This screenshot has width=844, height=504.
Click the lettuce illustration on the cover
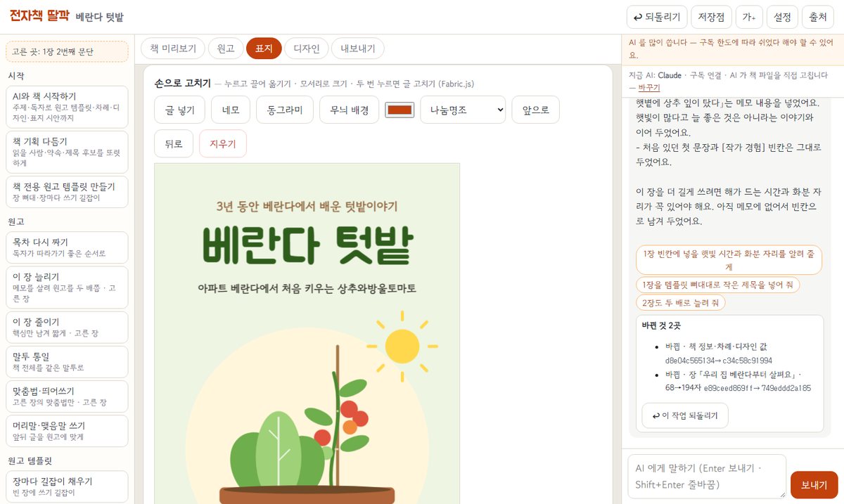278,450
